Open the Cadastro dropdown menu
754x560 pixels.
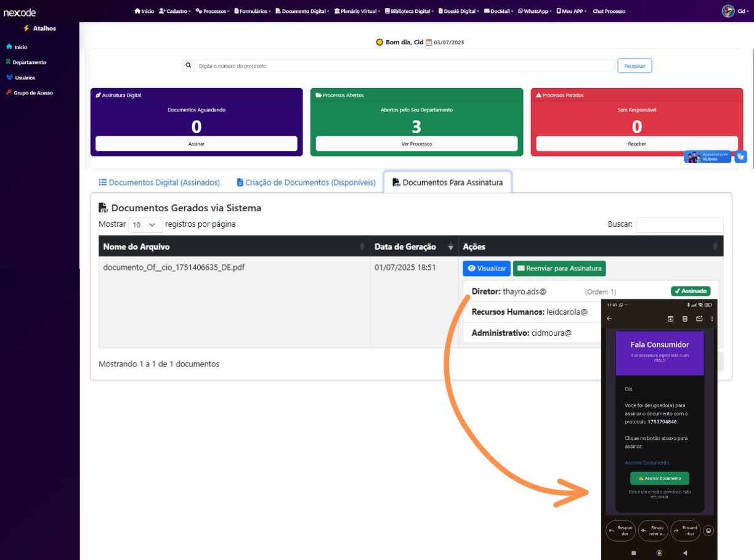pos(175,11)
